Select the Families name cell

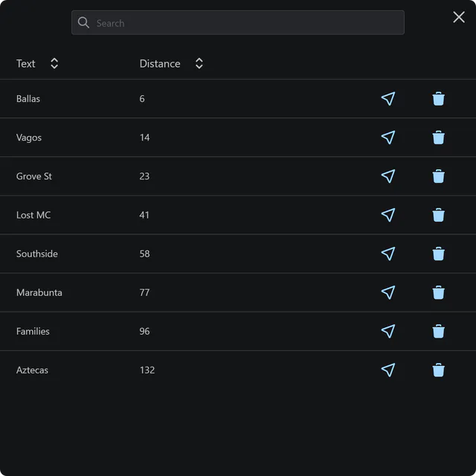33,331
